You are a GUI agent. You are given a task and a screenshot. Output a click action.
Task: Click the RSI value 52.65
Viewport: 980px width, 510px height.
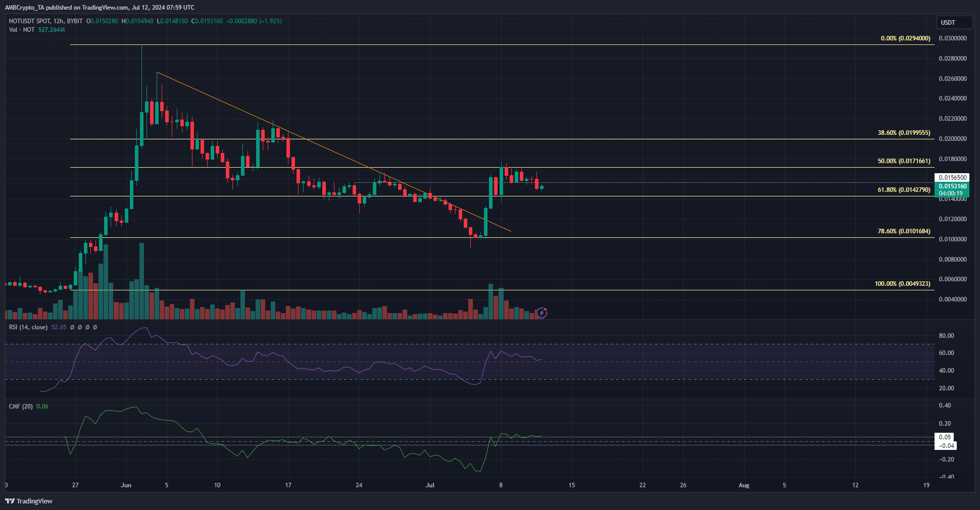[59, 327]
